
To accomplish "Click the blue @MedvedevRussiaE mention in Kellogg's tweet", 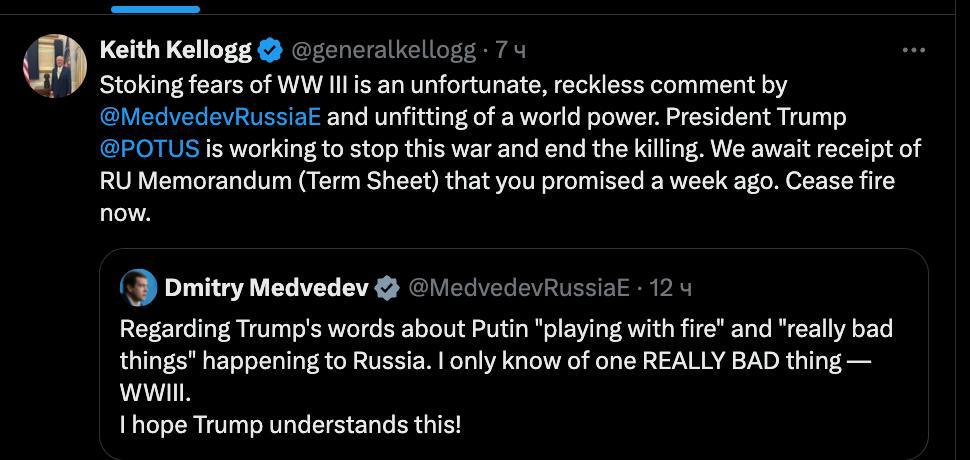I will pyautogui.click(x=211, y=116).
